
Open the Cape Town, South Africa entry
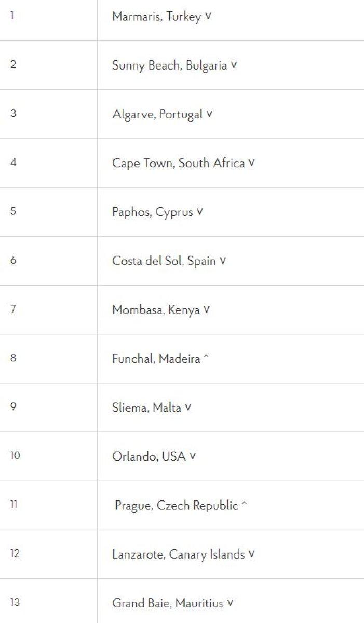coord(178,163)
